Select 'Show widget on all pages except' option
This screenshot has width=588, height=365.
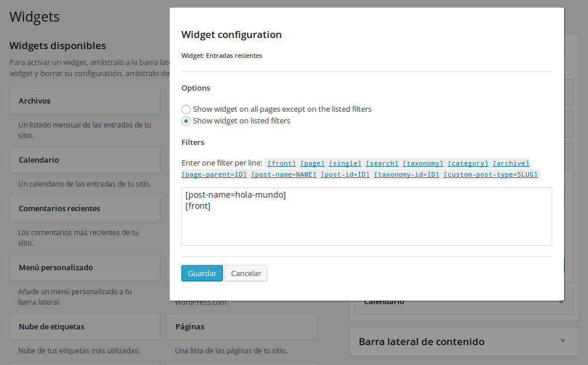coord(186,109)
